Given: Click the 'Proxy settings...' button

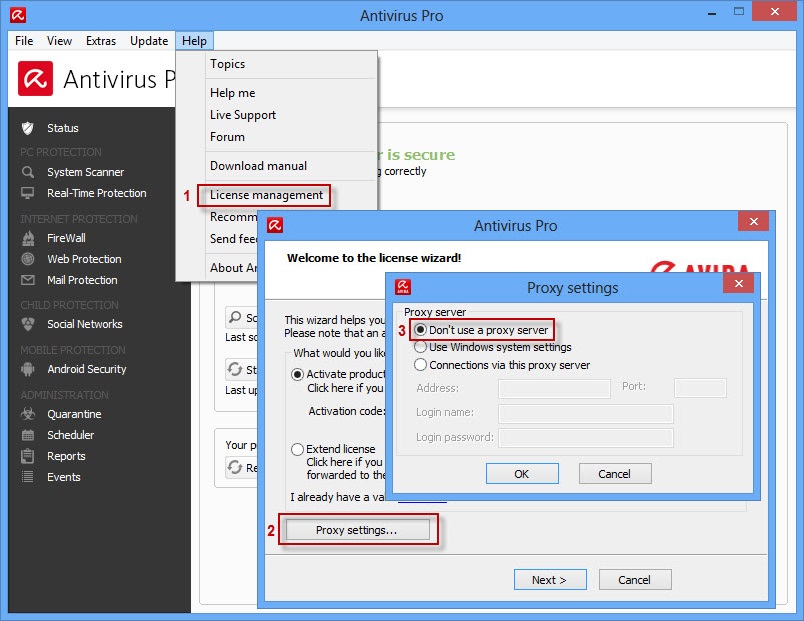Looking at the screenshot, I should tap(357, 530).
